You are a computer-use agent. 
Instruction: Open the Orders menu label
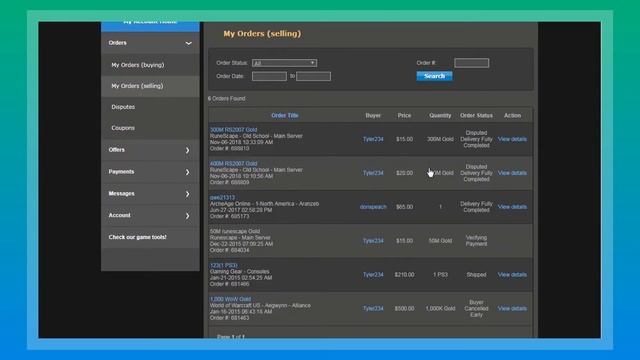118,43
